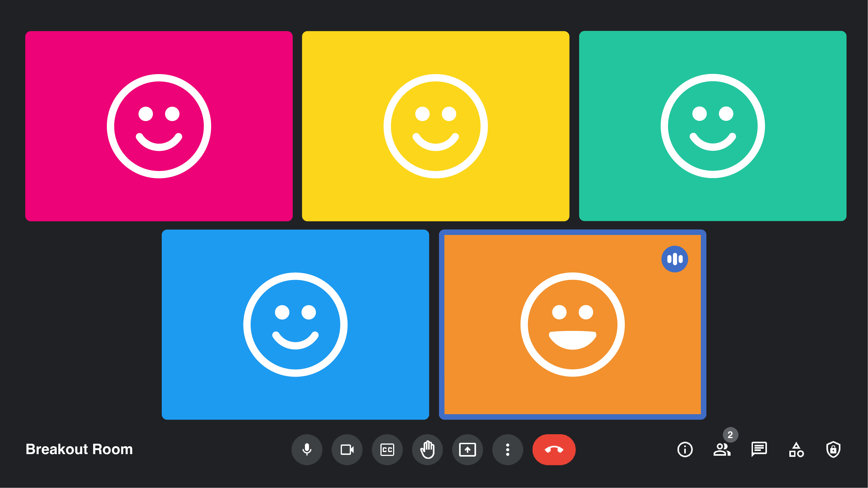Raise your hand
This screenshot has height=488, width=868.
tap(427, 450)
